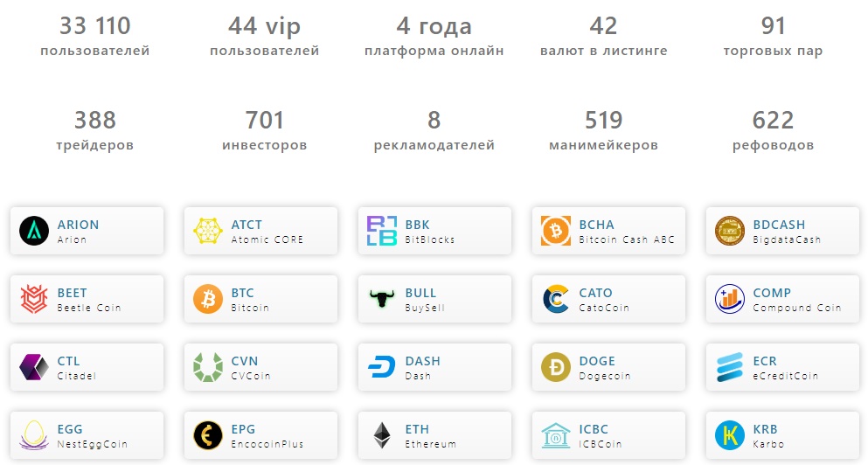Click the orange Bitcoin BTC icon
This screenshot has height=465, width=868.
207,299
